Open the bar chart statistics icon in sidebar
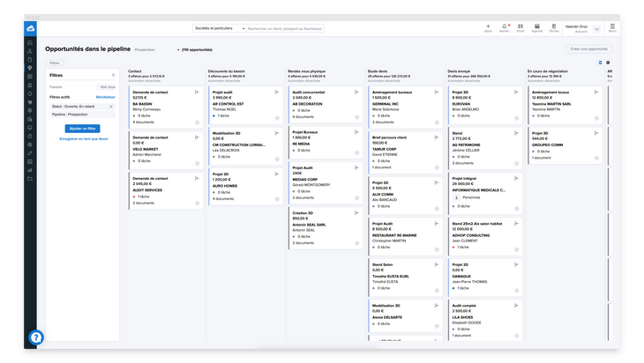This screenshot has width=644, height=363. tap(30, 170)
